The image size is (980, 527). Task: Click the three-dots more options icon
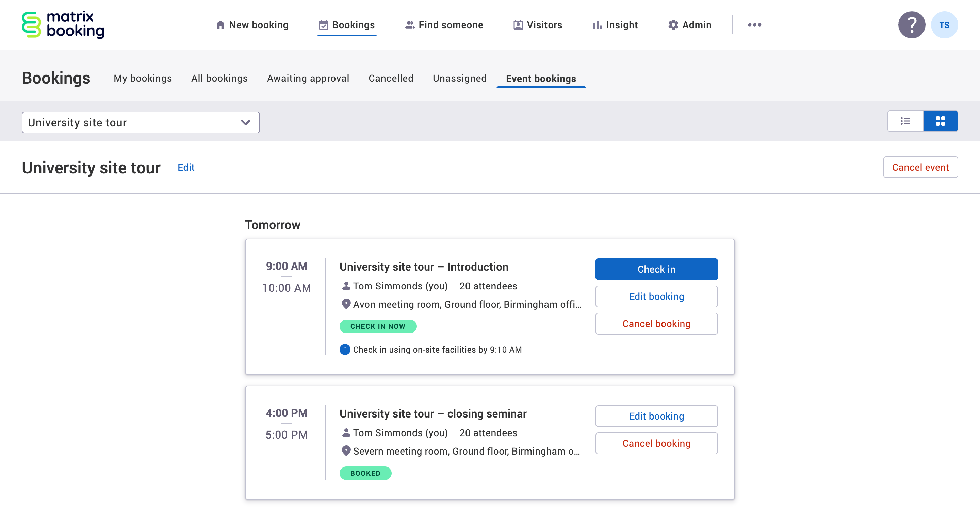point(754,25)
